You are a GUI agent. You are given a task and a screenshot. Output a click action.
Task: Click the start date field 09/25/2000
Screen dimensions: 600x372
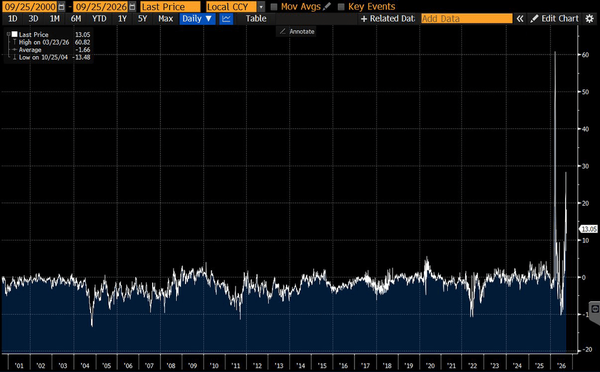click(x=30, y=7)
